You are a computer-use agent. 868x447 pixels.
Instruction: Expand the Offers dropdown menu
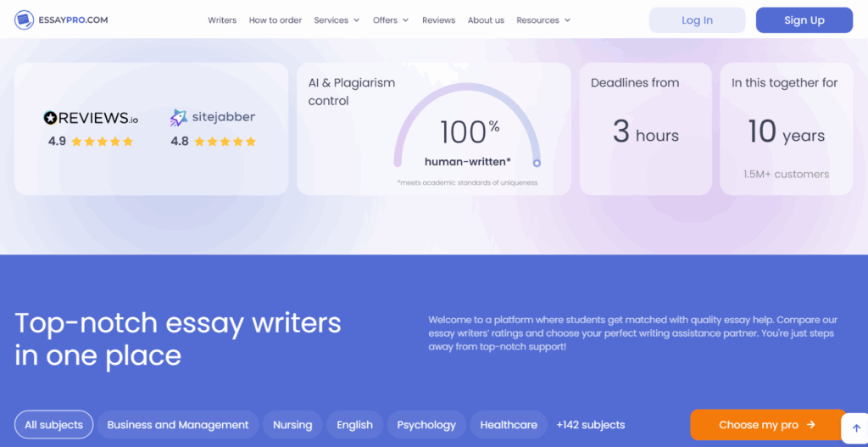[391, 20]
